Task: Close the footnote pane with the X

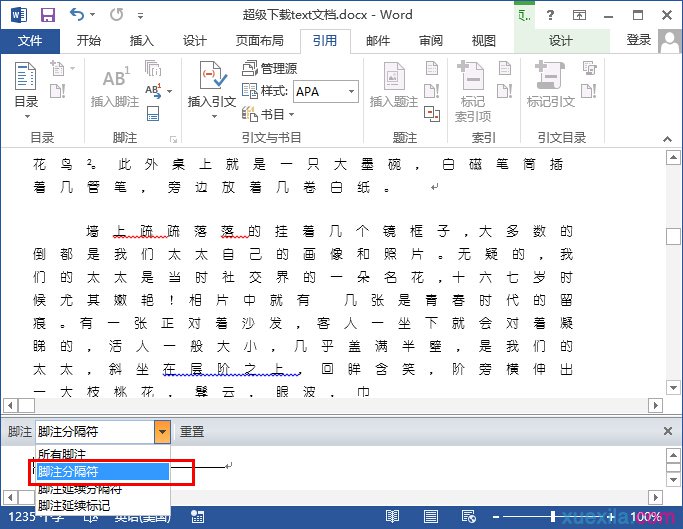Action: tap(668, 431)
